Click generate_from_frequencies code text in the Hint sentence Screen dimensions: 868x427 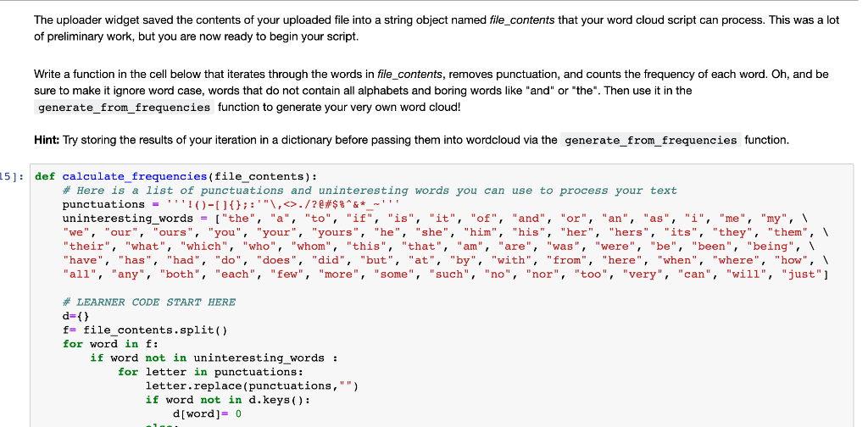pyautogui.click(x=650, y=141)
